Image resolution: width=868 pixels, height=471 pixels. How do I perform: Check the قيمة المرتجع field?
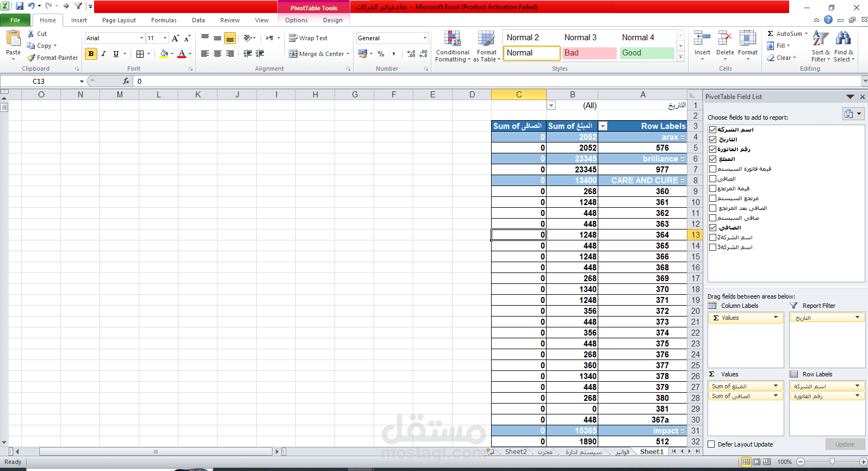712,188
